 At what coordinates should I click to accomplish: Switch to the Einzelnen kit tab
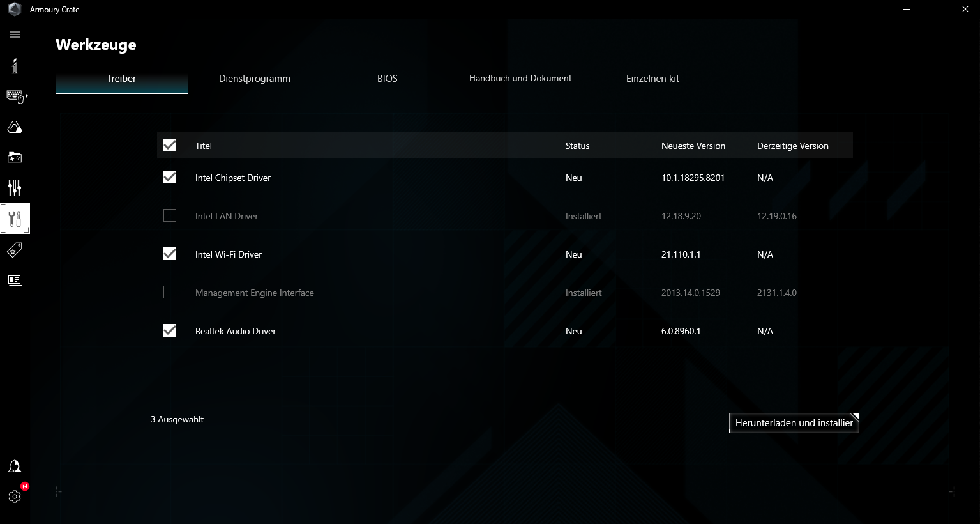click(x=653, y=79)
